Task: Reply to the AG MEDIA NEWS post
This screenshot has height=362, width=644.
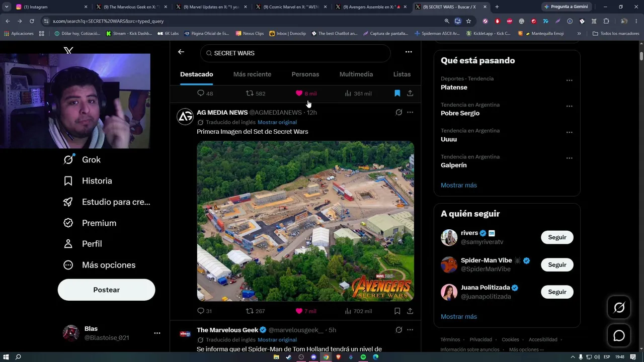Action: (x=204, y=311)
